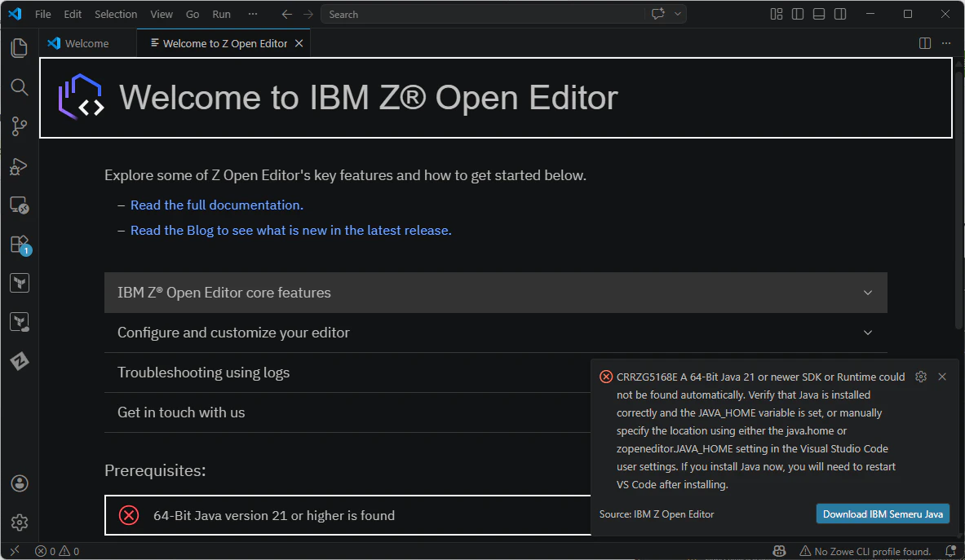The height and width of the screenshot is (560, 965).
Task: Click the Search command center field
Action: click(483, 14)
